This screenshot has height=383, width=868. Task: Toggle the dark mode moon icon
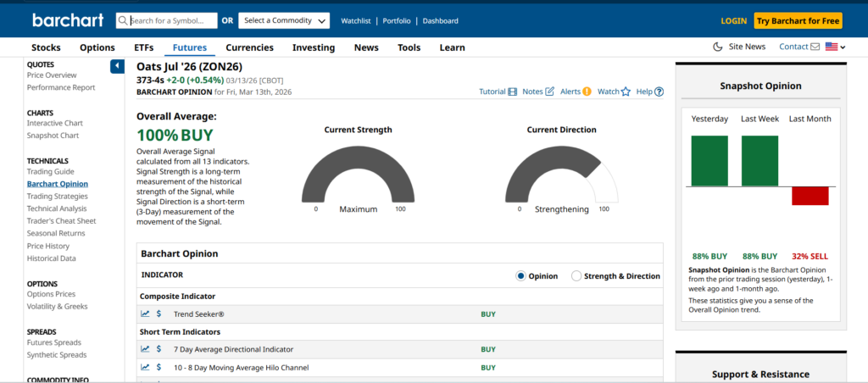tap(718, 47)
